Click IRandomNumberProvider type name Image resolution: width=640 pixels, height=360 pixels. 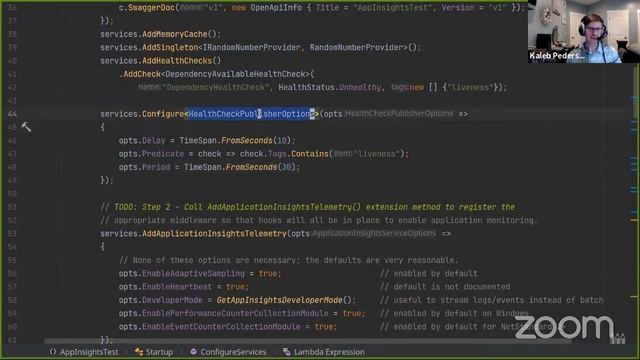251,47
